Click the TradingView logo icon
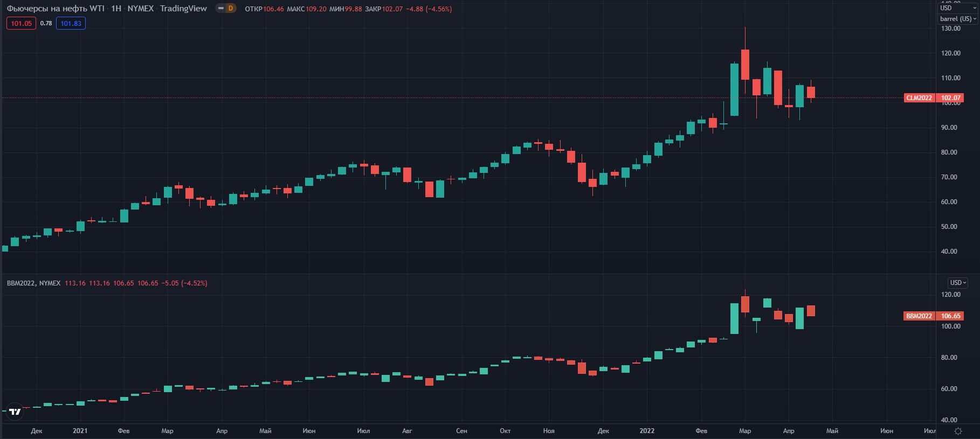This screenshot has height=439, width=980. click(x=15, y=412)
